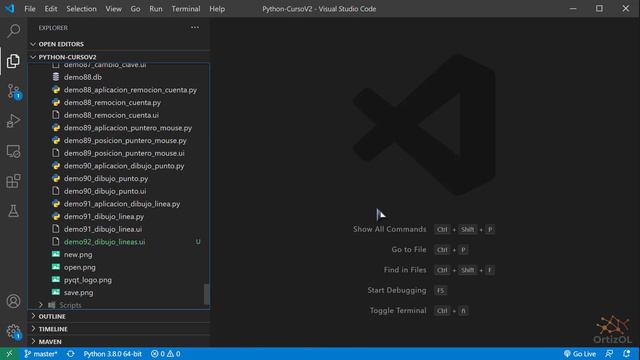Viewport: 640px width, 360px height.
Task: Open the Extensions view
Action: pos(13,181)
